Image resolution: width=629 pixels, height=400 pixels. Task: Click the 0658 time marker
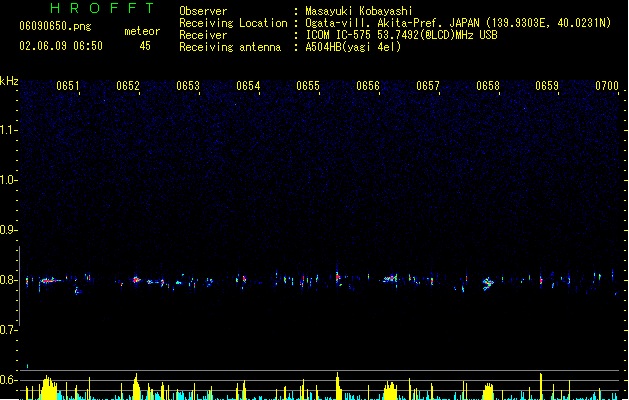(x=488, y=86)
